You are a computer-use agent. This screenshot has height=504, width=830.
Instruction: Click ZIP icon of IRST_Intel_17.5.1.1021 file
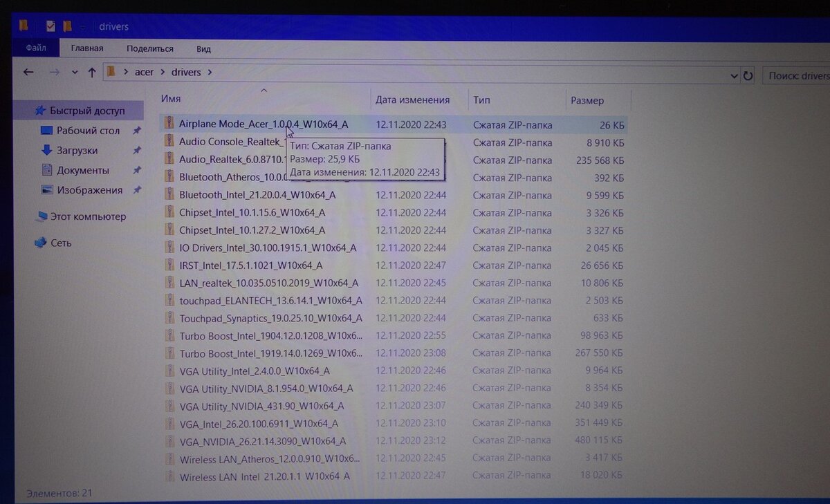pos(169,264)
